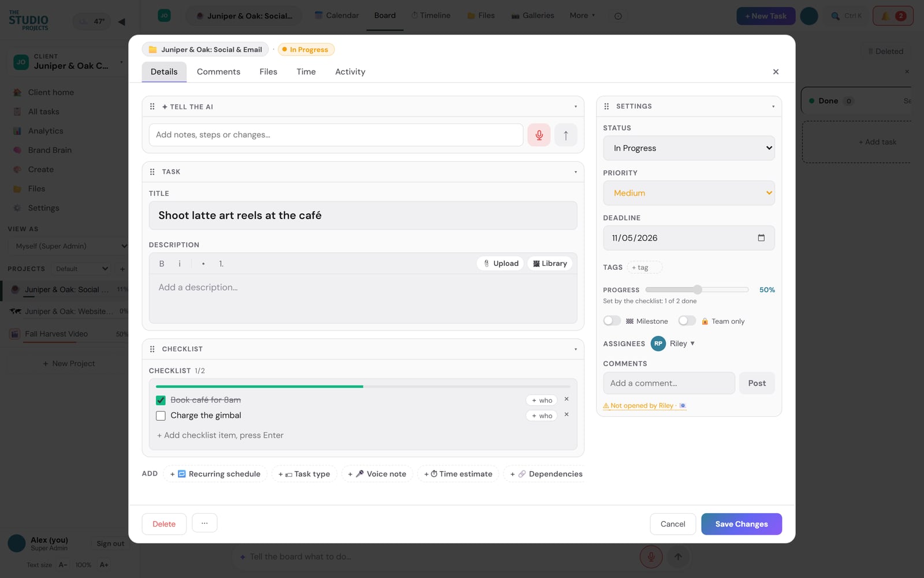
Task: Collapse the Tell the AI section
Action: [x=575, y=106]
